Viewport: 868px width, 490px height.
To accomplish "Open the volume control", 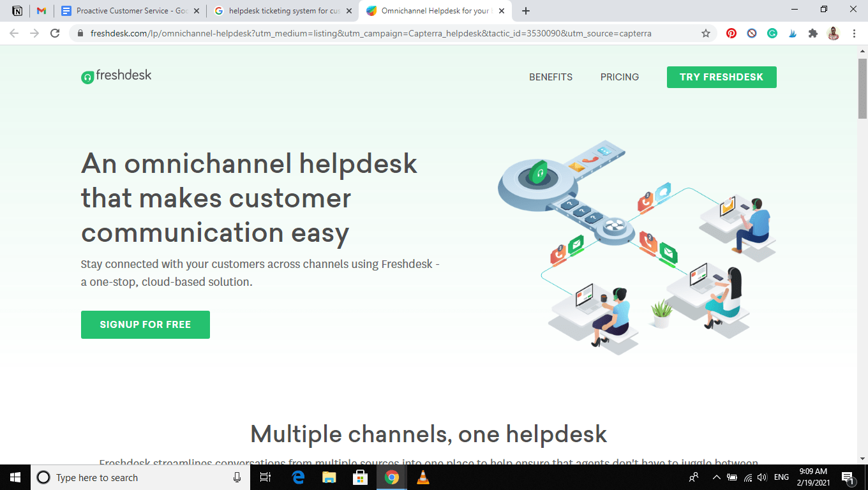I will point(762,477).
